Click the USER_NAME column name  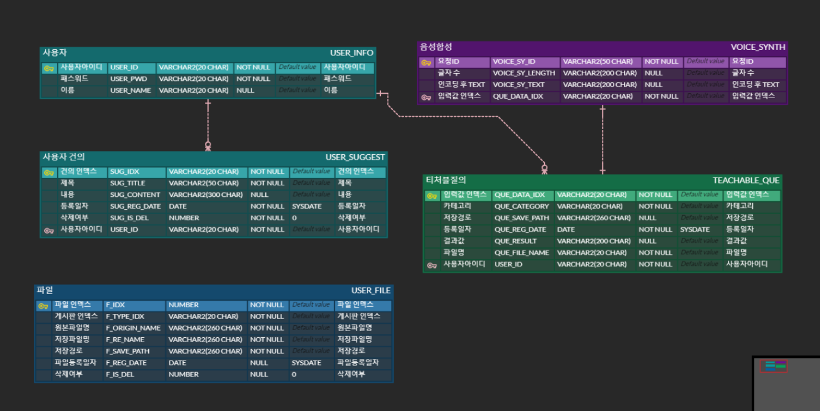click(x=130, y=90)
